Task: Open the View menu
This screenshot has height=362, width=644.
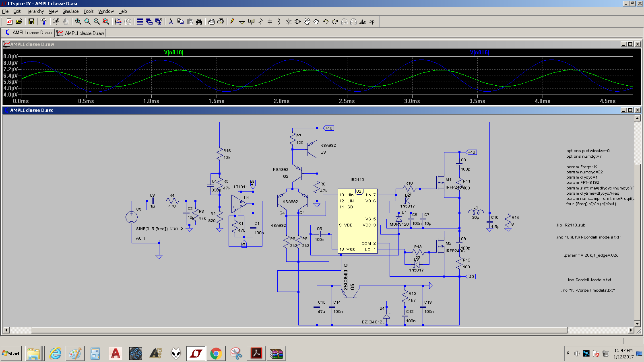Action: click(53, 11)
